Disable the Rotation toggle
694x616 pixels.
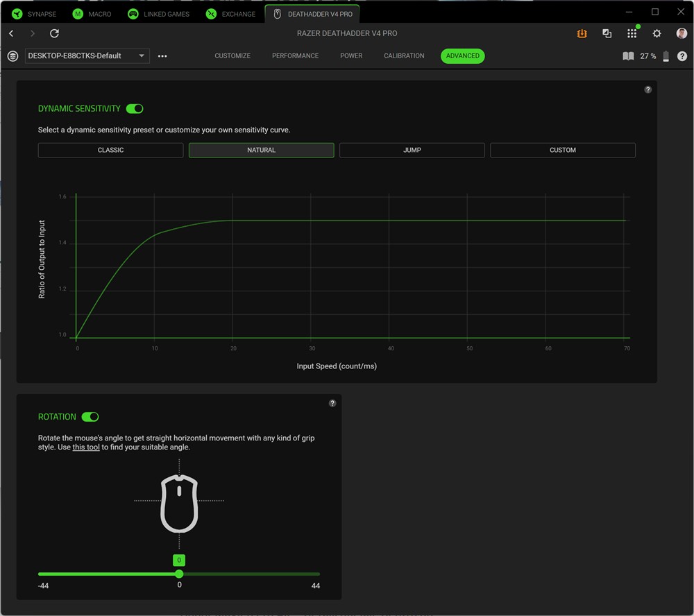[x=90, y=417]
